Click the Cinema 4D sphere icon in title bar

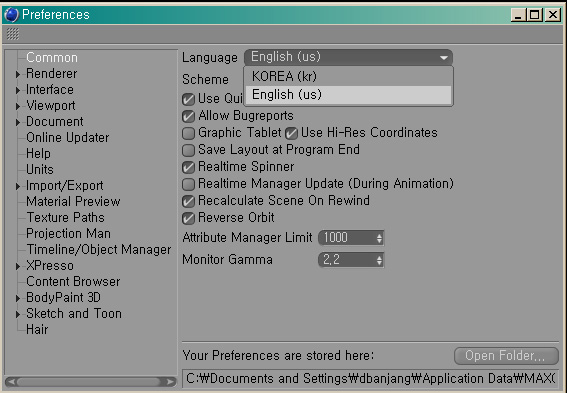coord(11,15)
